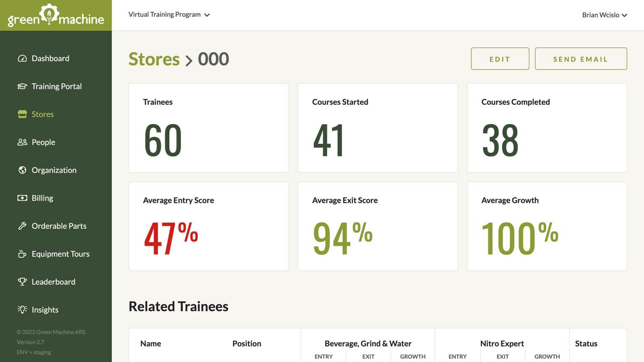The height and width of the screenshot is (362, 644).
Task: Click the Insights lightbulb icon
Action: pos(22,310)
